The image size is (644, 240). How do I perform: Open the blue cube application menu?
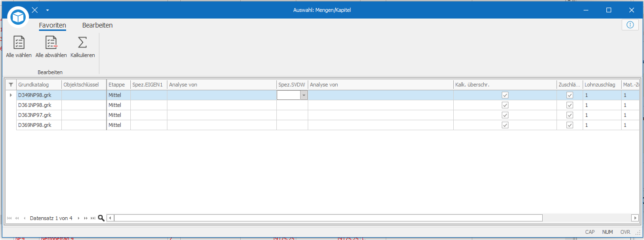click(18, 17)
